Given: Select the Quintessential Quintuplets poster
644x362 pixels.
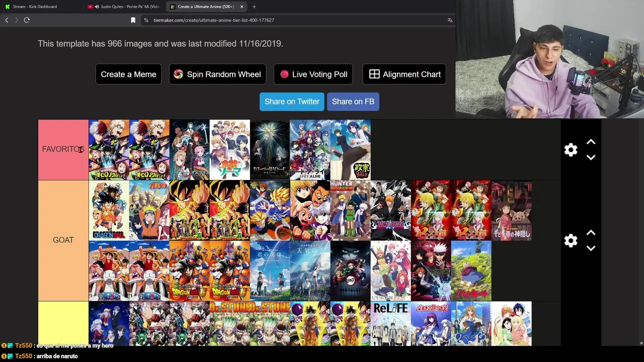Looking at the screenshot, I should 391,270.
